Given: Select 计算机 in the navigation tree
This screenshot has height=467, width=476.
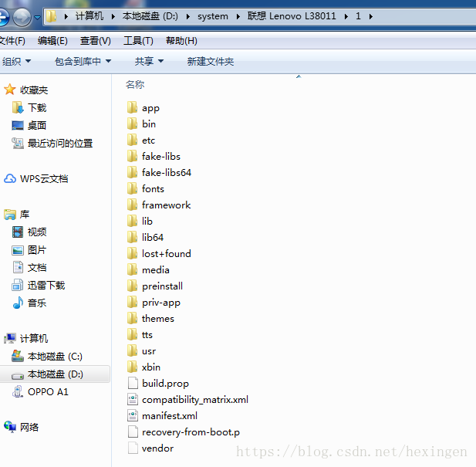Looking at the screenshot, I should [34, 338].
